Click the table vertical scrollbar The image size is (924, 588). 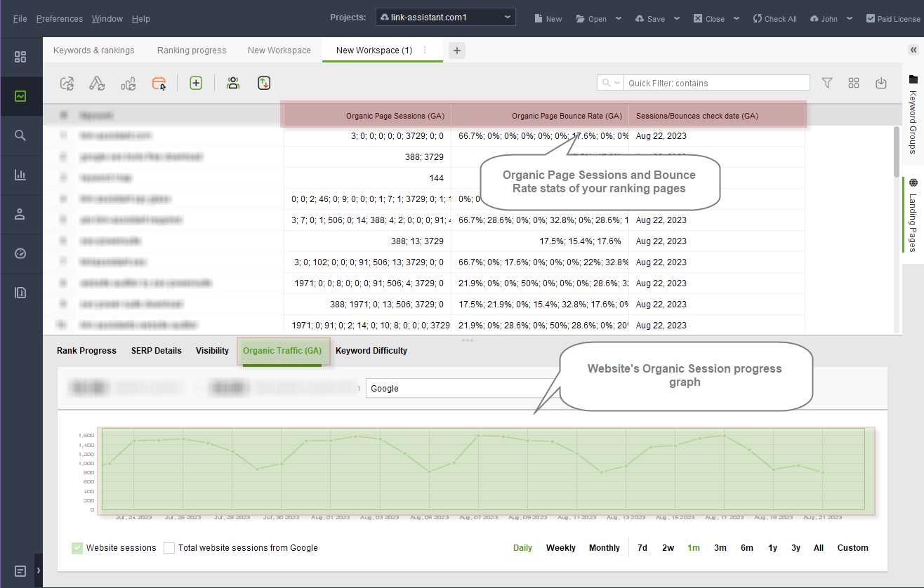pyautogui.click(x=897, y=152)
